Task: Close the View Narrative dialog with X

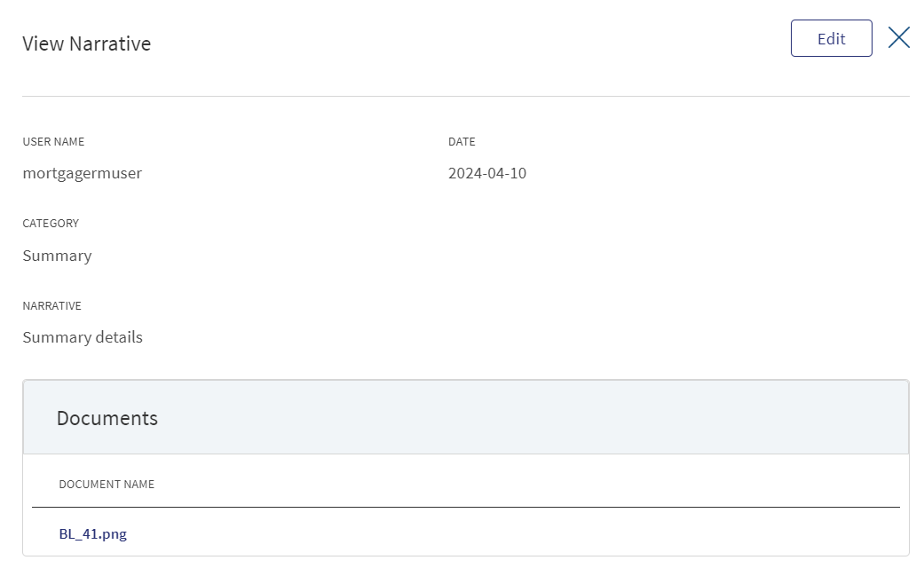Action: click(898, 37)
